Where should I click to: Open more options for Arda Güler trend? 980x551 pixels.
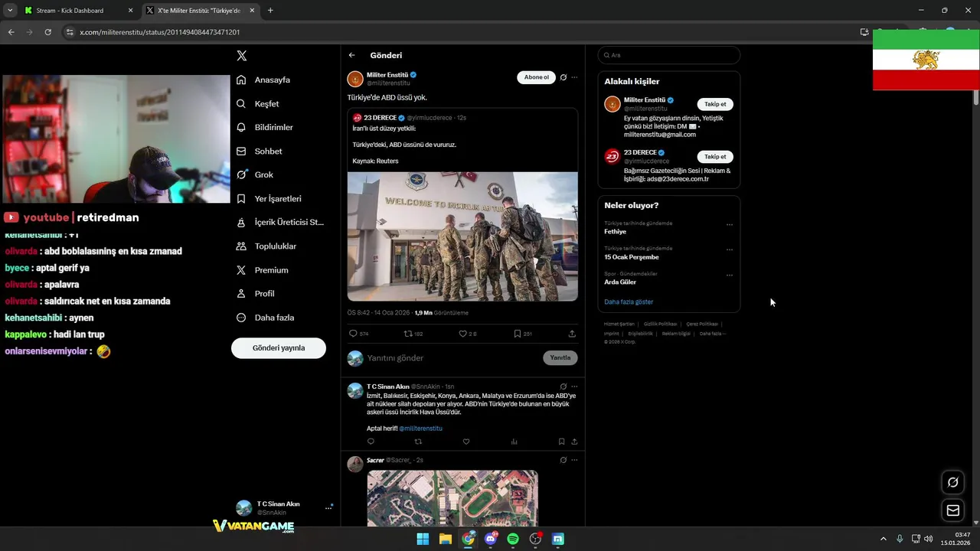tap(730, 275)
